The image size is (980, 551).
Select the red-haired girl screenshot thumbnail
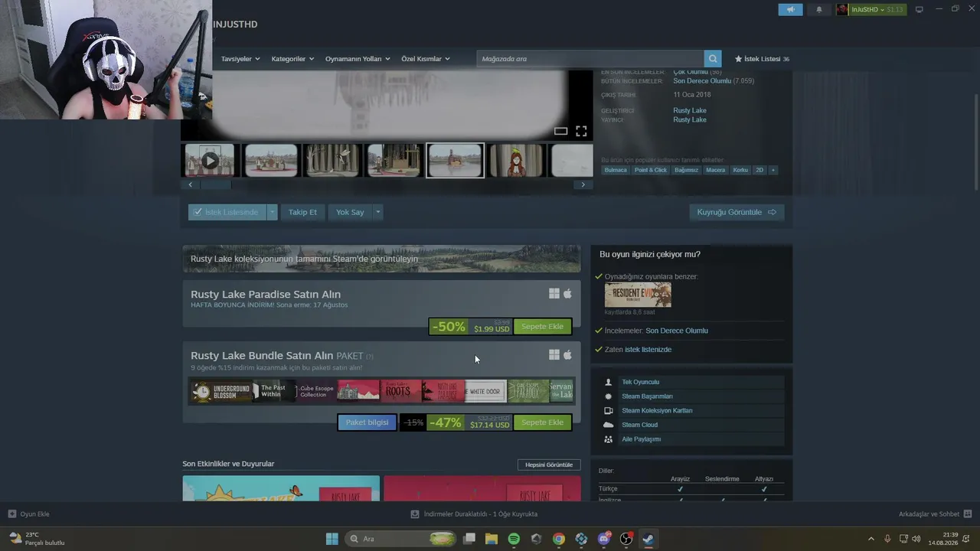tap(517, 161)
